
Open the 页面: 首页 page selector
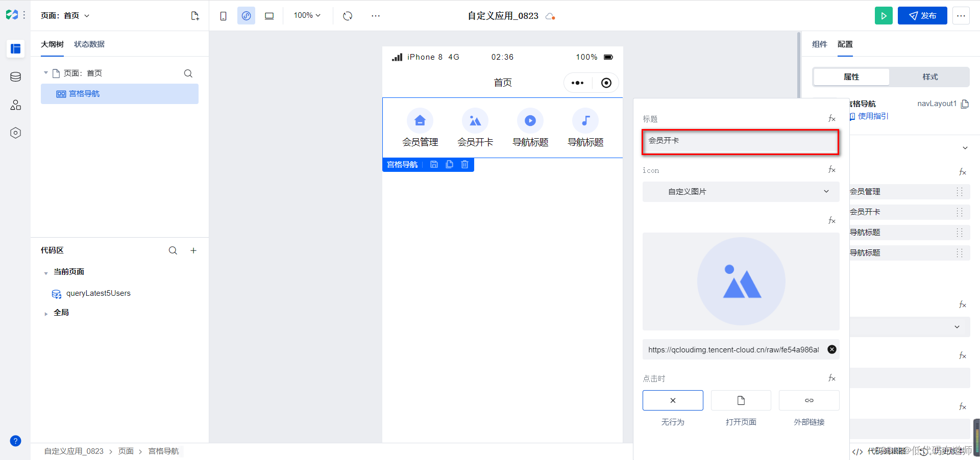(x=65, y=16)
